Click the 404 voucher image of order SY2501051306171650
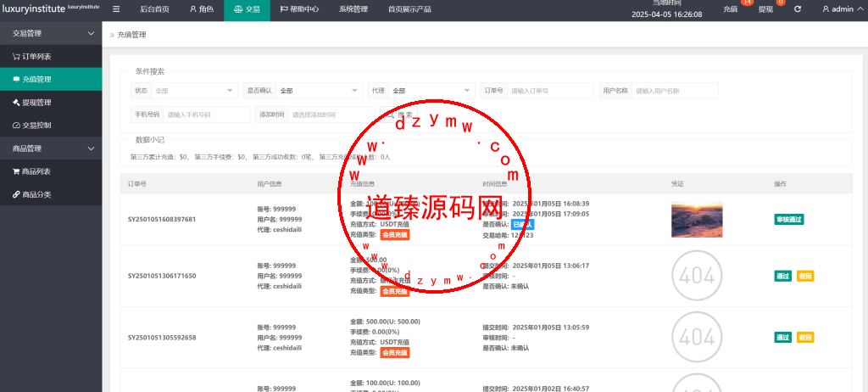The height and width of the screenshot is (392, 868). click(x=697, y=276)
